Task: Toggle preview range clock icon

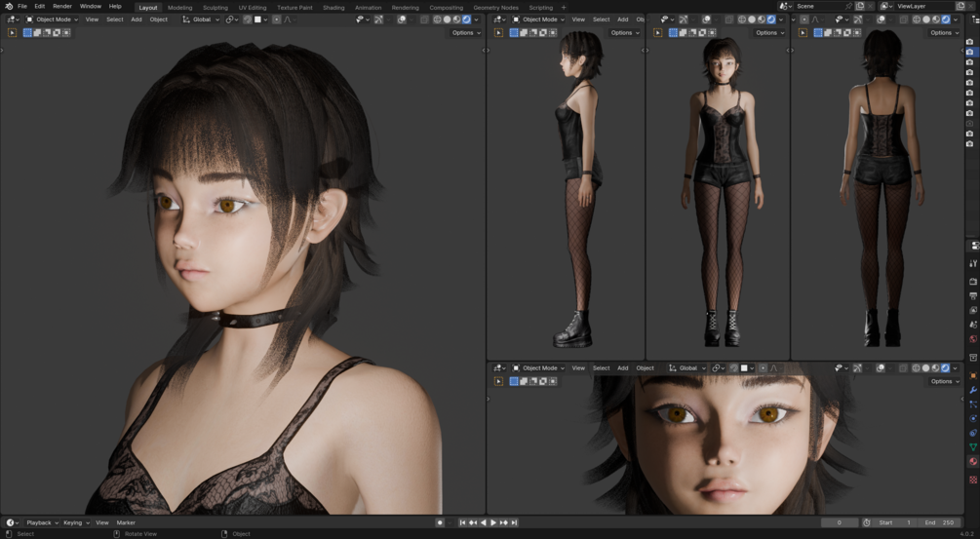Action: tap(866, 522)
